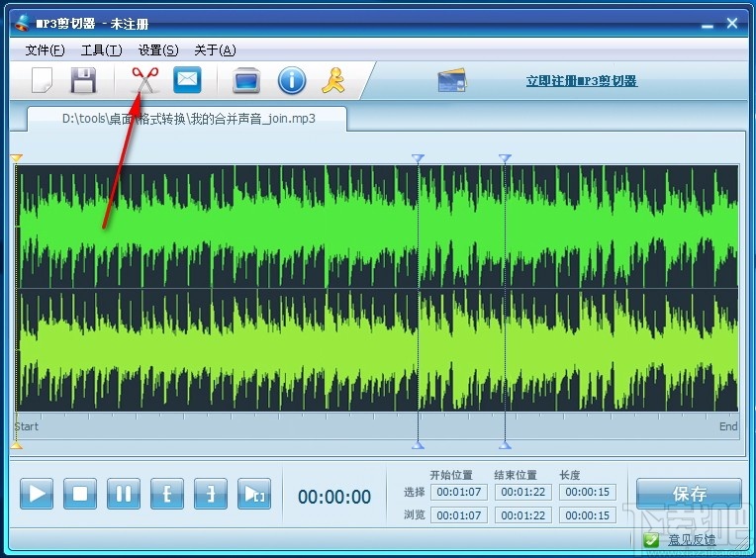Stop playback with the Stop button

[x=80, y=494]
